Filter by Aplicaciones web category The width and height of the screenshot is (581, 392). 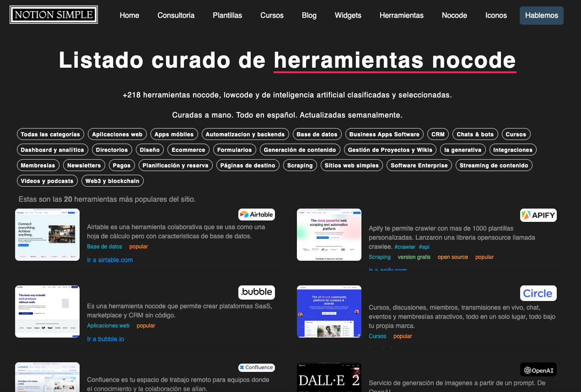(x=117, y=134)
